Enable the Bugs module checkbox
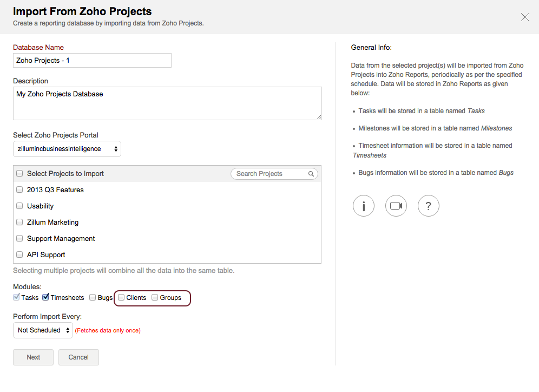 pos(93,297)
